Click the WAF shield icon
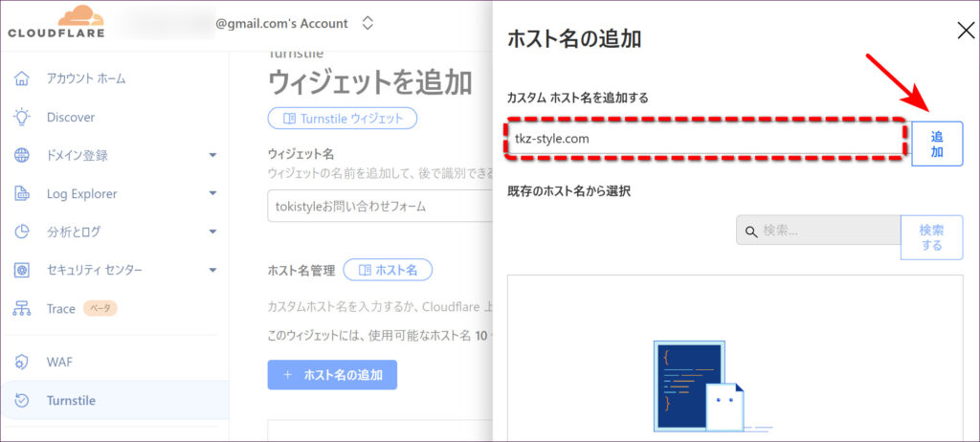980x442 pixels. click(x=22, y=362)
